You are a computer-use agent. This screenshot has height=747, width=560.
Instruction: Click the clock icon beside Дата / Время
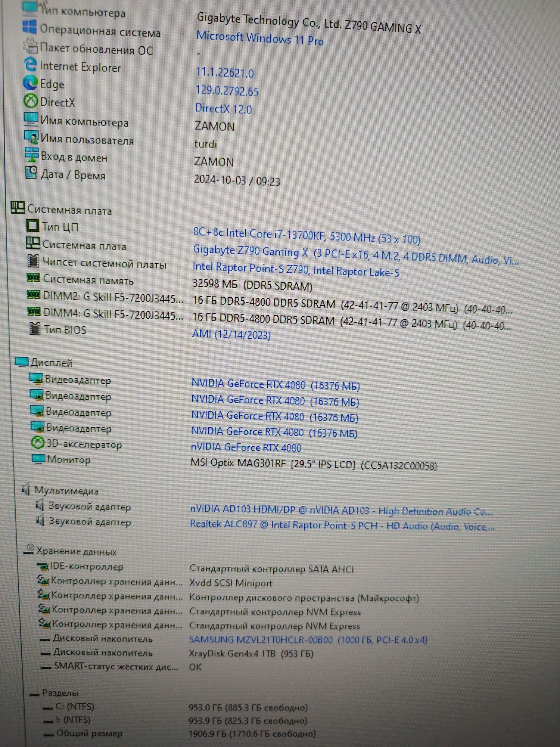tap(32, 172)
